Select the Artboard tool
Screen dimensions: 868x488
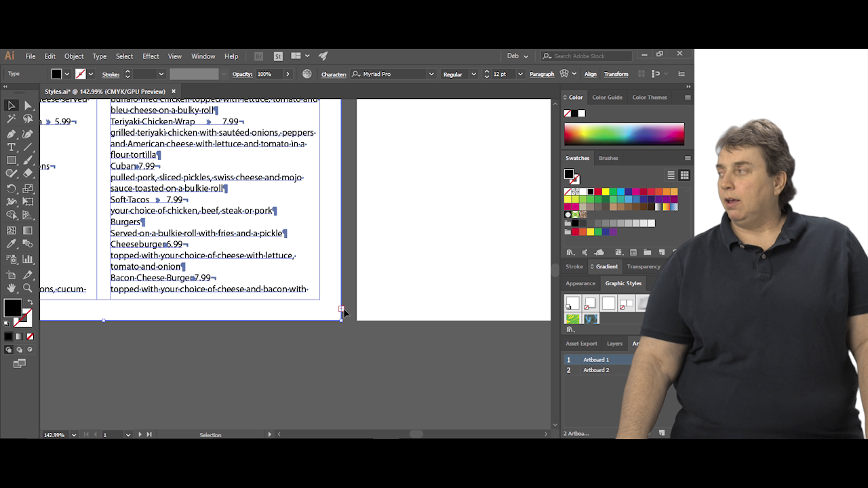coord(12,274)
